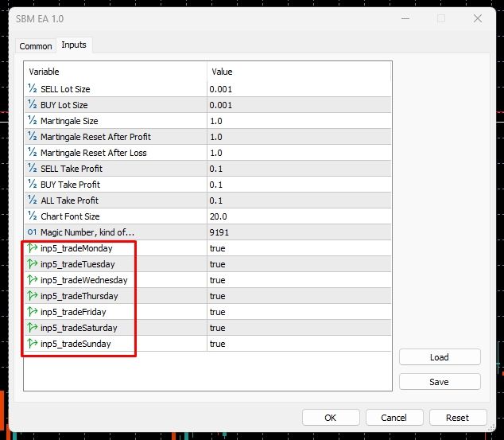
Task: Select the 'SELL Take Profit' label
Action: [x=72, y=169]
